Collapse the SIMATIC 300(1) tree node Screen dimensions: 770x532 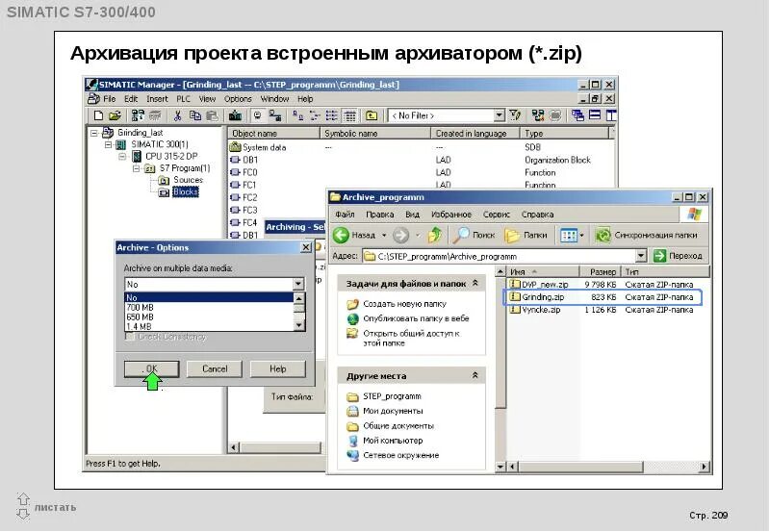tap(109, 144)
